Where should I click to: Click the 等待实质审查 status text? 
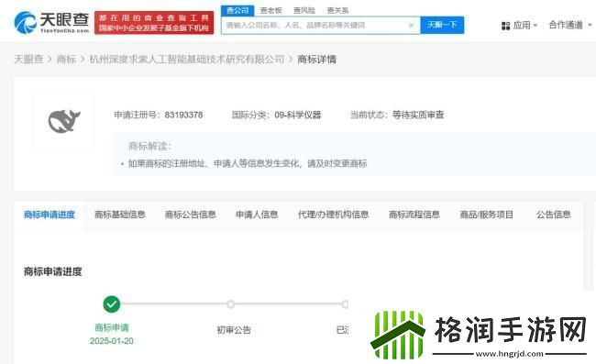(x=418, y=115)
